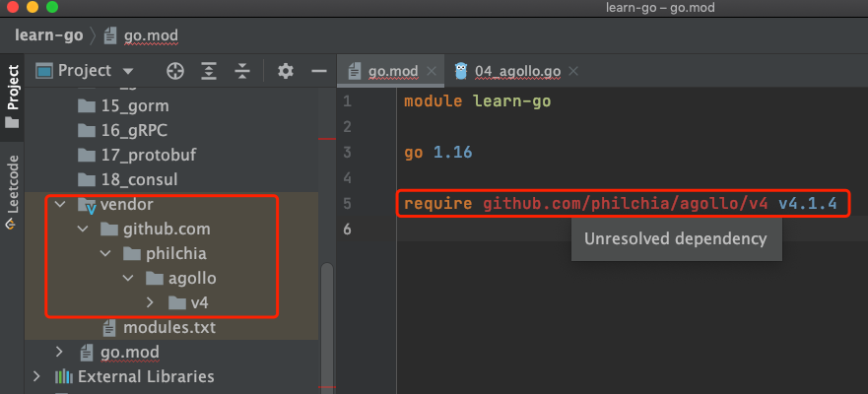Expand External Libraries node
The width and height of the screenshot is (868, 394).
[x=36, y=377]
